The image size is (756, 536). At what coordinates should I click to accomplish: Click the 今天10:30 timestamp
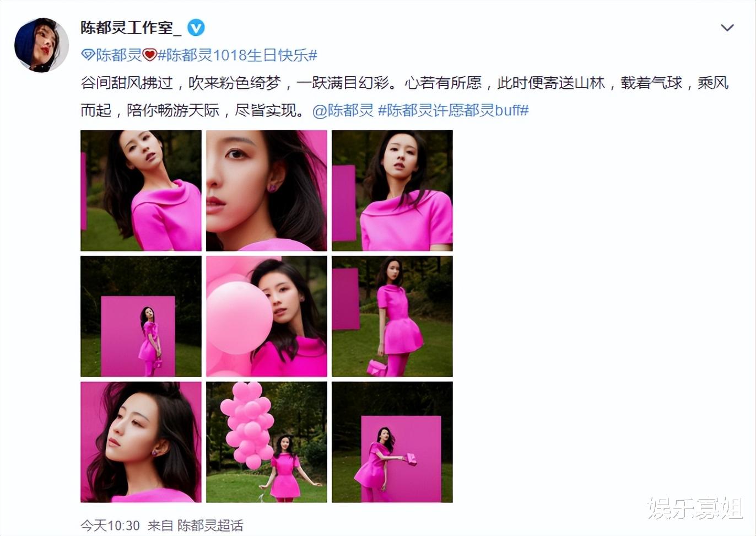pyautogui.click(x=110, y=526)
